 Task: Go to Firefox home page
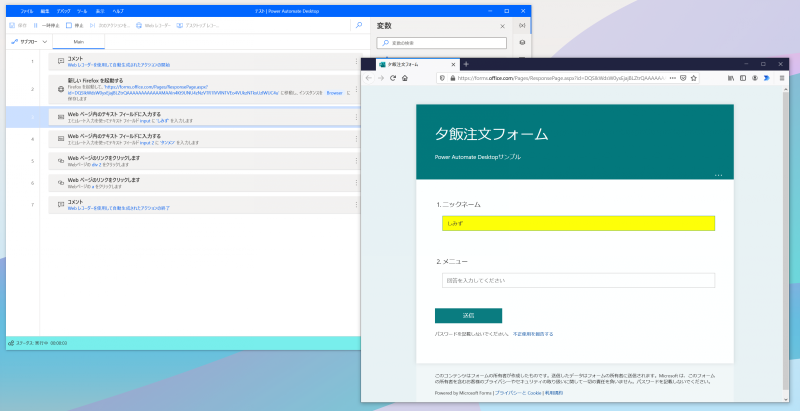pos(405,78)
